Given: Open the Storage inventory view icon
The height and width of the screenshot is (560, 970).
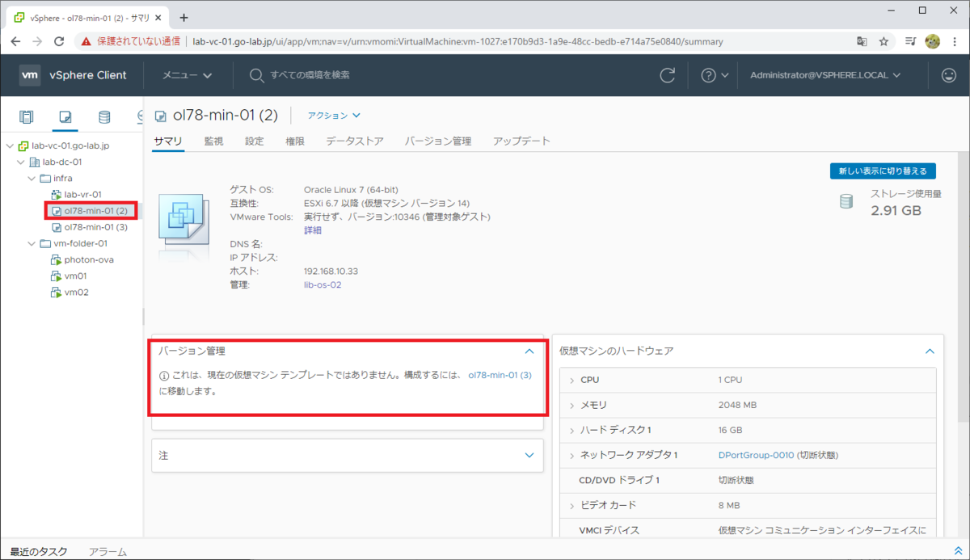Looking at the screenshot, I should pos(104,118).
